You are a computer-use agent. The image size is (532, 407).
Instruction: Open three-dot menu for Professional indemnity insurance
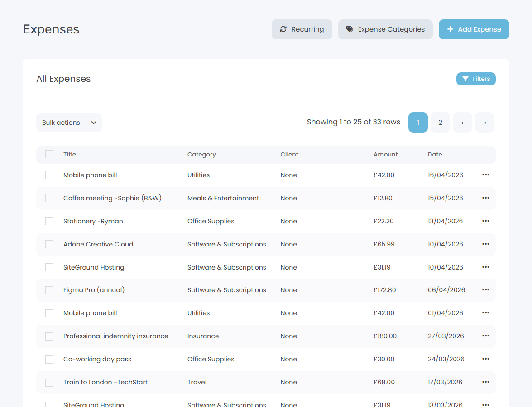[485, 336]
